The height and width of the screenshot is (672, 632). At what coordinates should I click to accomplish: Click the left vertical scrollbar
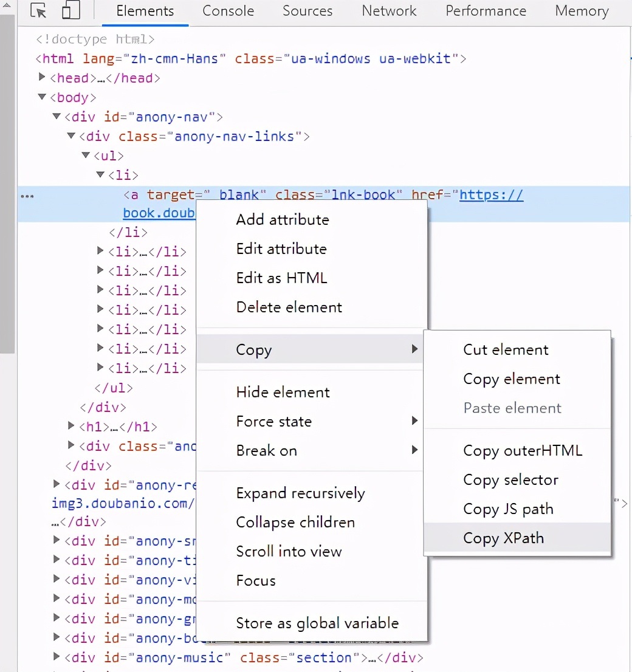pos(7,182)
